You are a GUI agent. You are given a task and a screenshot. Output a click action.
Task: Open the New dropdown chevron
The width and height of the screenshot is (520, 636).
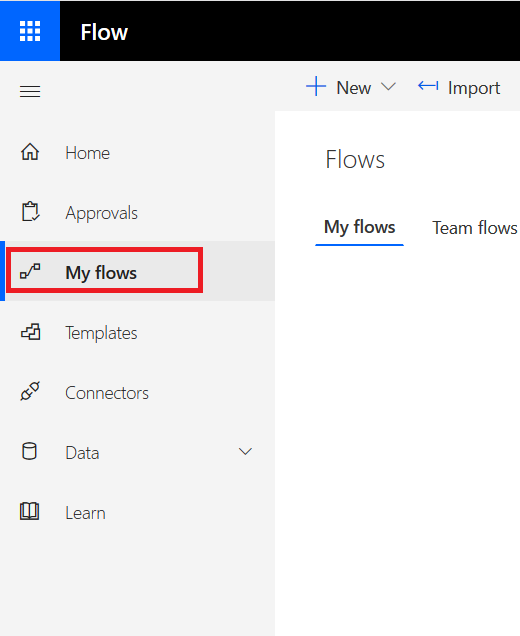point(389,86)
